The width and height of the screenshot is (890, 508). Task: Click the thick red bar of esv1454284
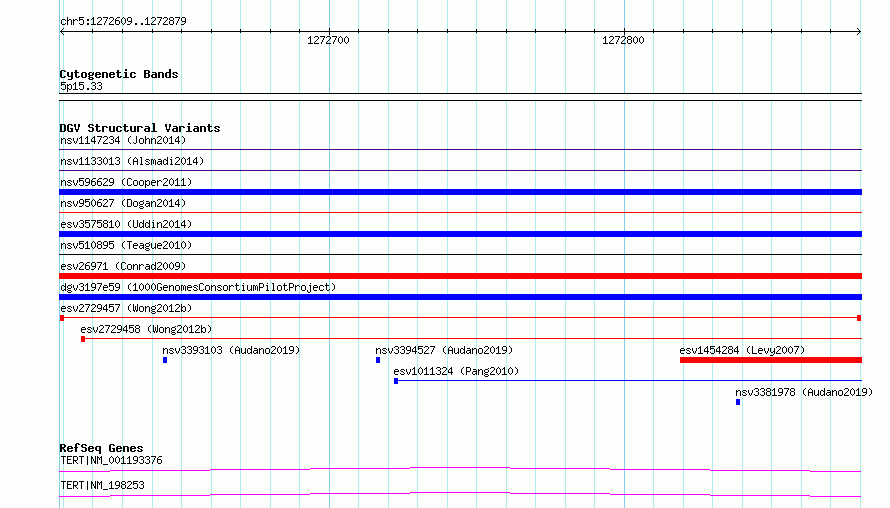point(771,360)
